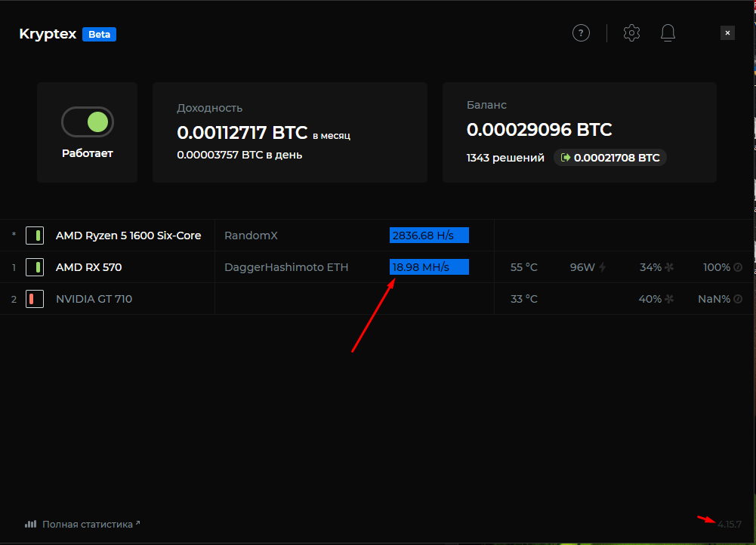Open the Полная статистика link
756x545 pixels.
pos(88,525)
